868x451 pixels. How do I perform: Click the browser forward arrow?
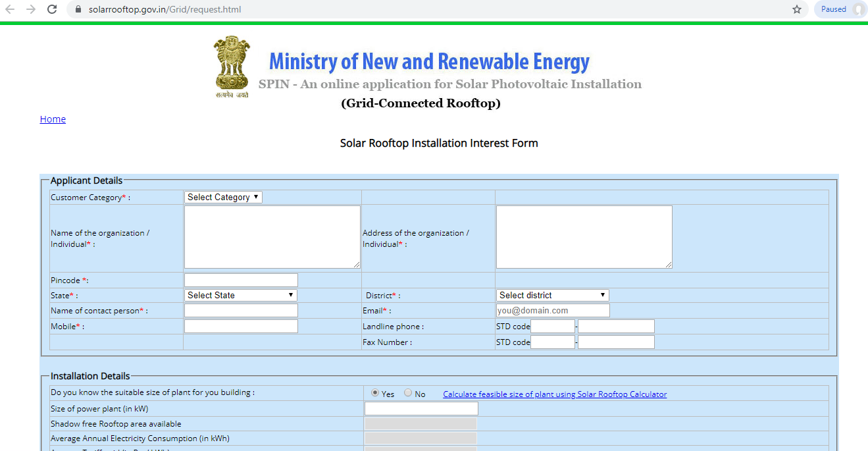point(31,9)
